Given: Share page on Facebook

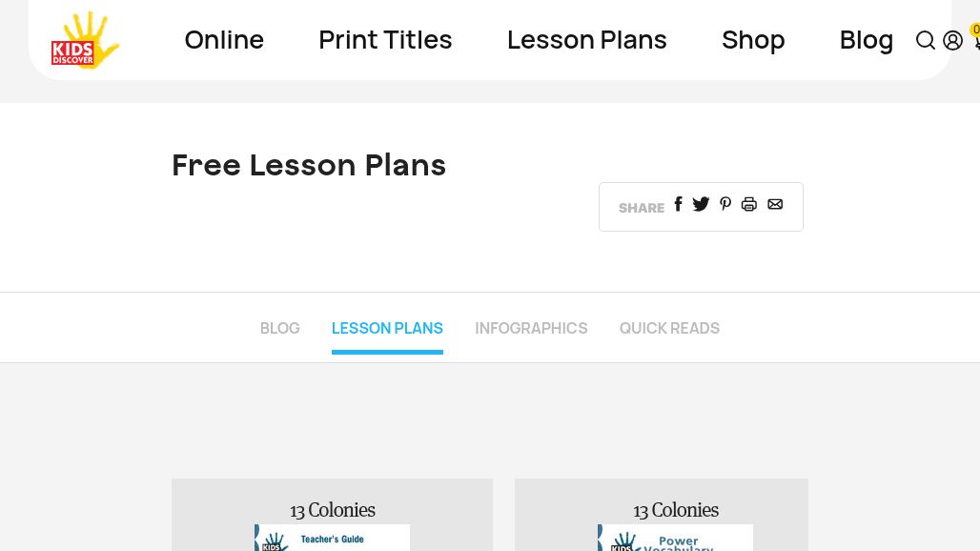Looking at the screenshot, I should [x=678, y=204].
